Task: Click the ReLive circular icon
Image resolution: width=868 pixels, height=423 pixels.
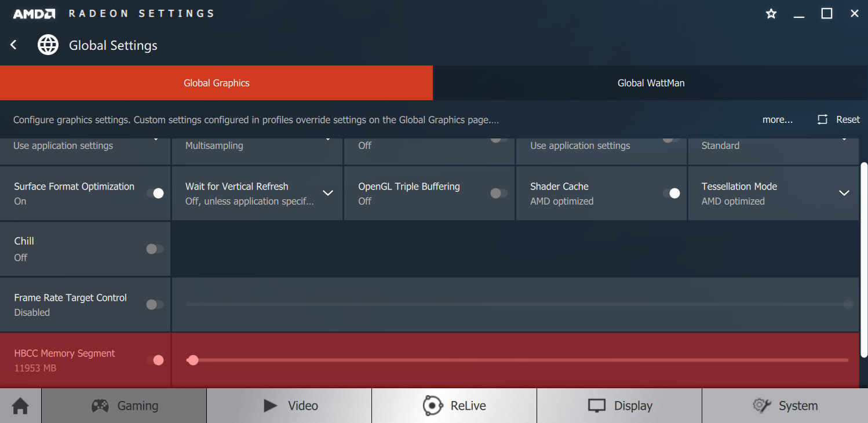Action: (433, 406)
